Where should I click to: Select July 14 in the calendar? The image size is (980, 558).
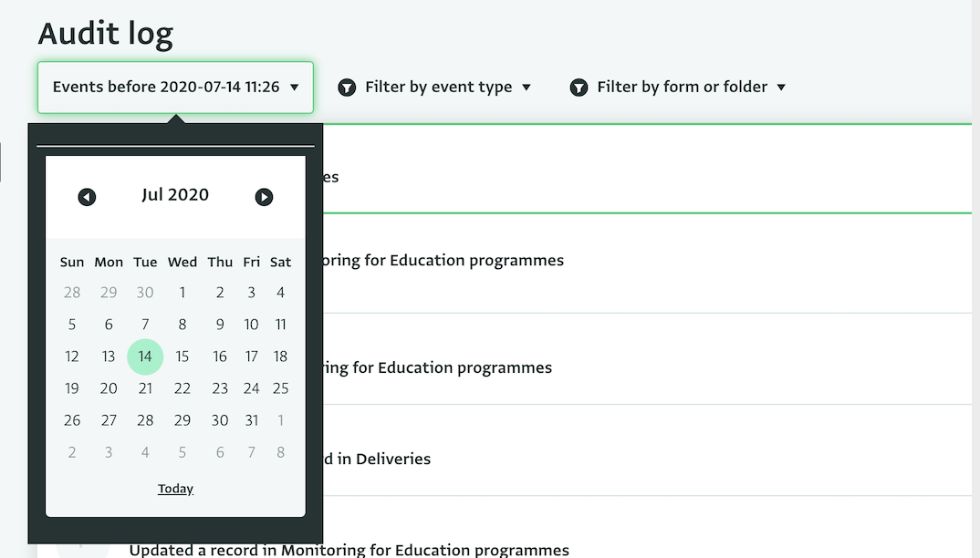pos(145,356)
